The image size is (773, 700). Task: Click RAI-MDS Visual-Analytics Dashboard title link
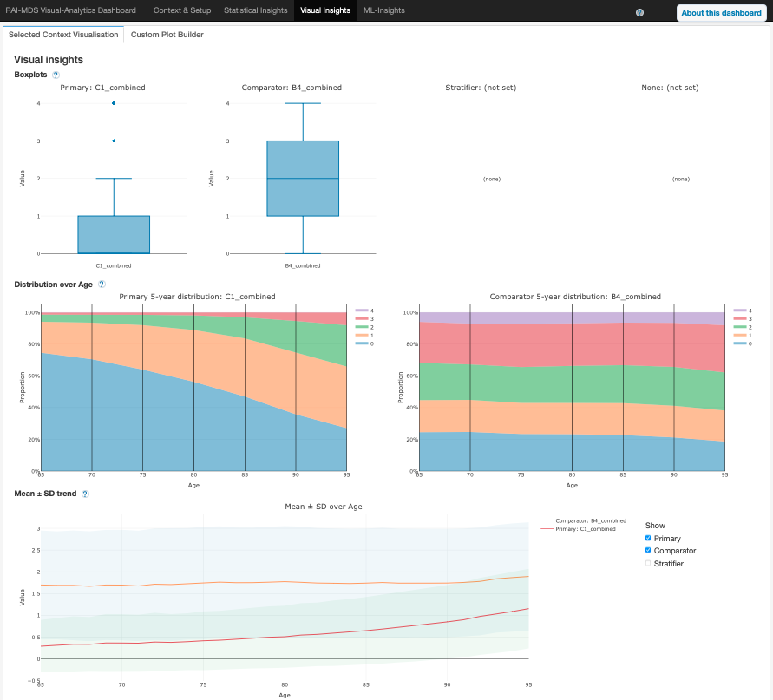pyautogui.click(x=70, y=10)
